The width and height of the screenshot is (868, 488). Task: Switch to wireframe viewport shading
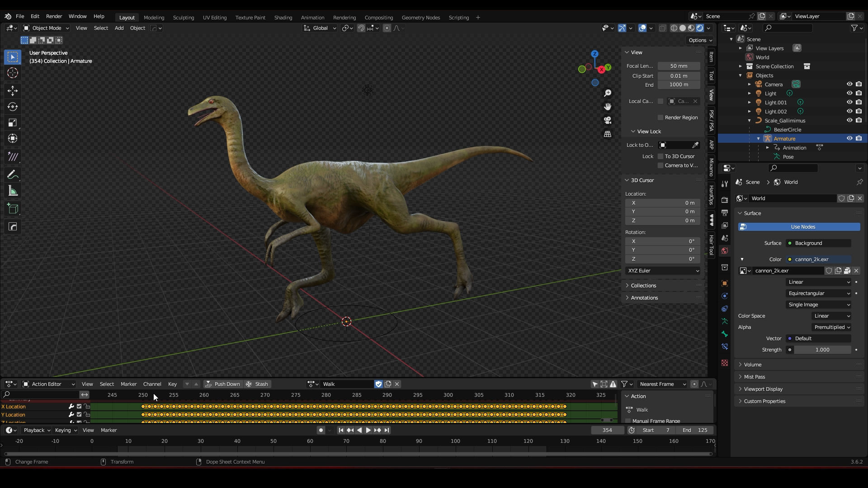[x=674, y=28]
